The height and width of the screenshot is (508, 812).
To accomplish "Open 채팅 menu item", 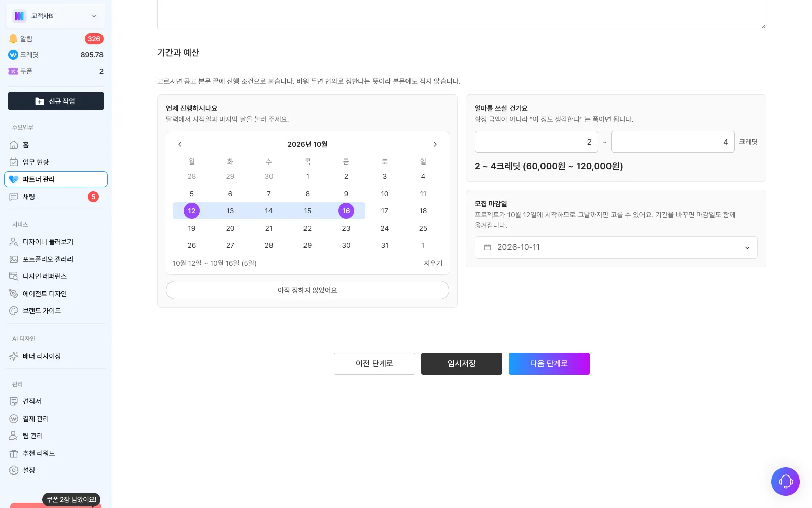I will click(x=56, y=197).
